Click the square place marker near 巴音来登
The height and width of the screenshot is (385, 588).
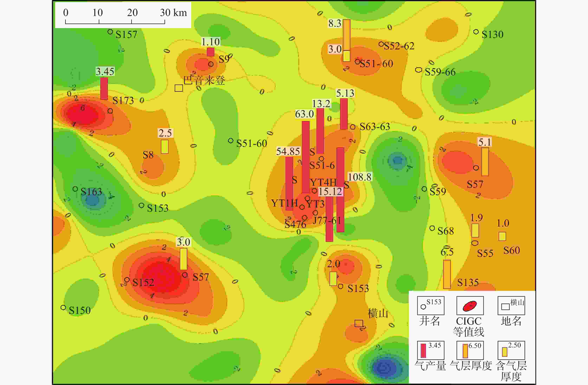coord(179,88)
